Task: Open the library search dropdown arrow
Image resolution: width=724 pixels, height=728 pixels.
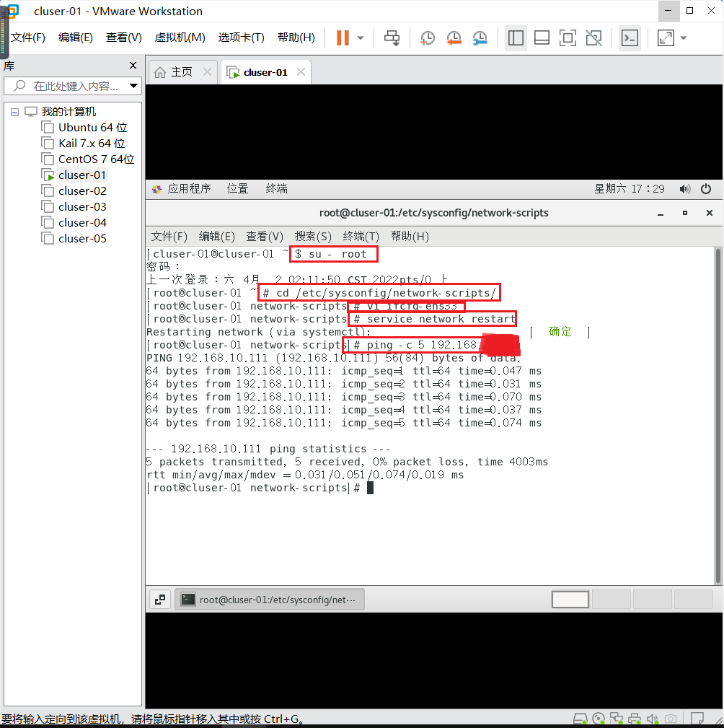Action: pyautogui.click(x=133, y=86)
